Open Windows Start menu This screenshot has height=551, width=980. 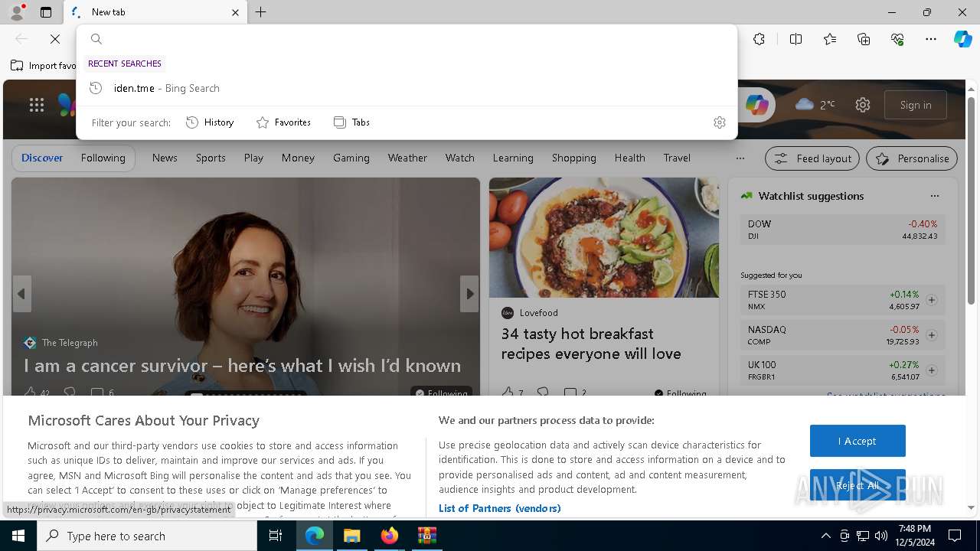(x=18, y=536)
